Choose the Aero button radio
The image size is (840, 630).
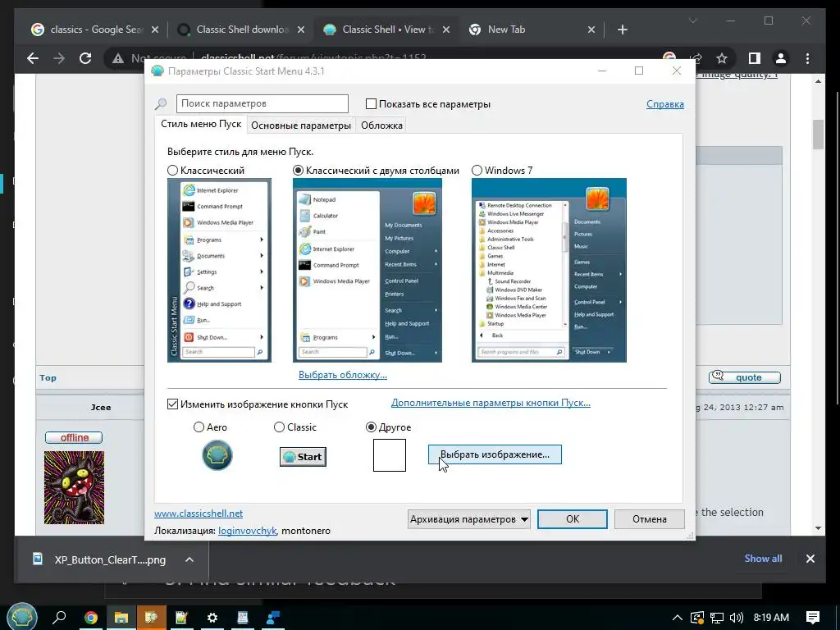point(199,427)
